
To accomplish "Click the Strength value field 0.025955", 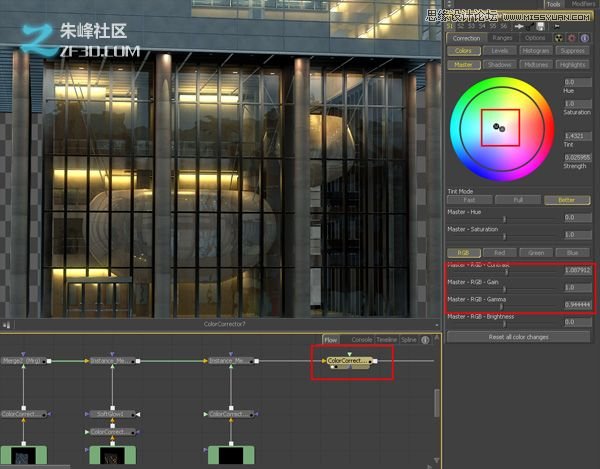I will (x=578, y=157).
